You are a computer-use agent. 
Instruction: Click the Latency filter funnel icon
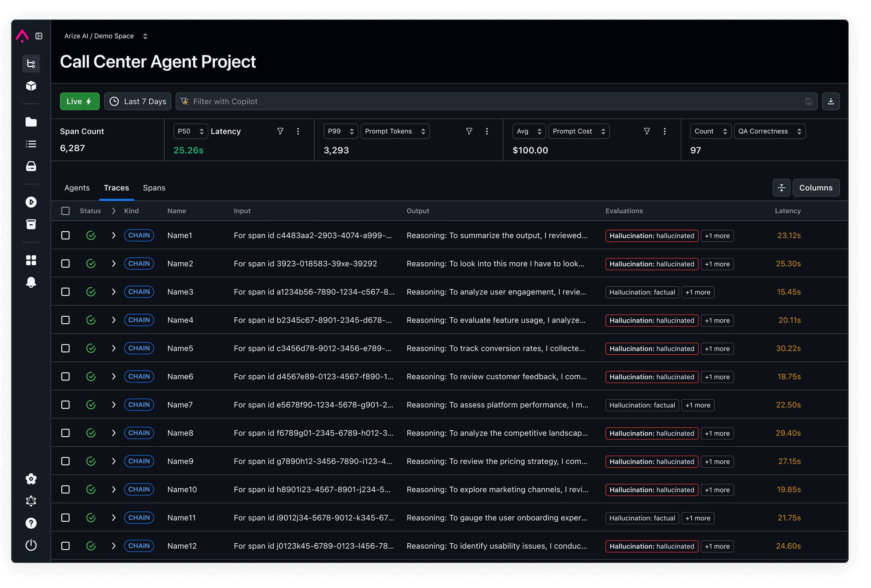pyautogui.click(x=280, y=131)
